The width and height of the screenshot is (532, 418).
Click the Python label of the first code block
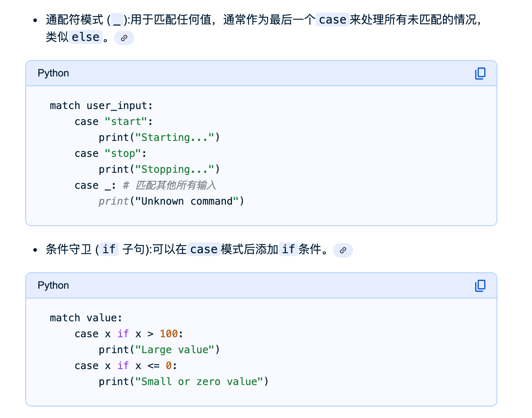point(53,73)
